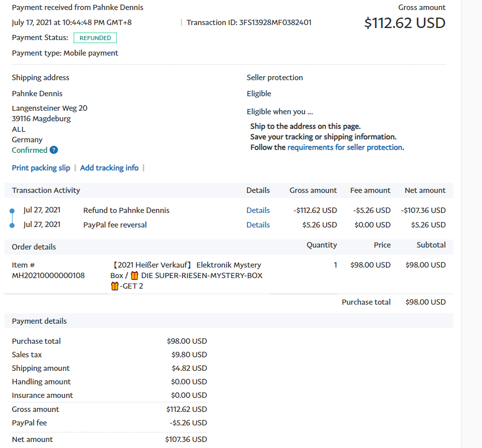
Task: Open the requirements for seller protection link
Action: point(345,147)
